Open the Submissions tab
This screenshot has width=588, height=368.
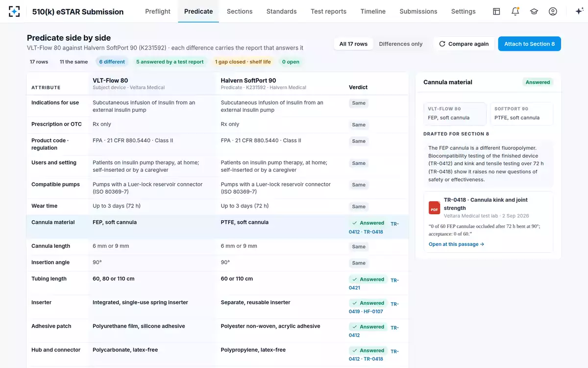click(418, 11)
